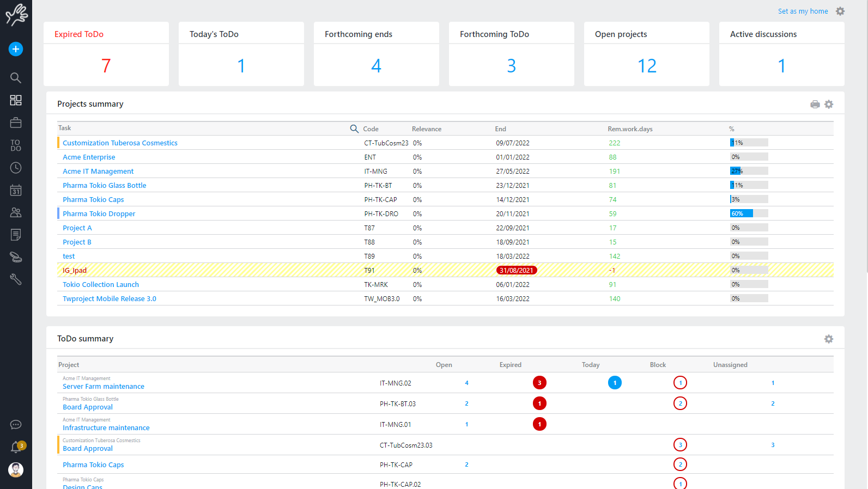Viewport: 868px width, 489px height.
Task: Click the user avatar in sidebar
Action: pos(16,469)
